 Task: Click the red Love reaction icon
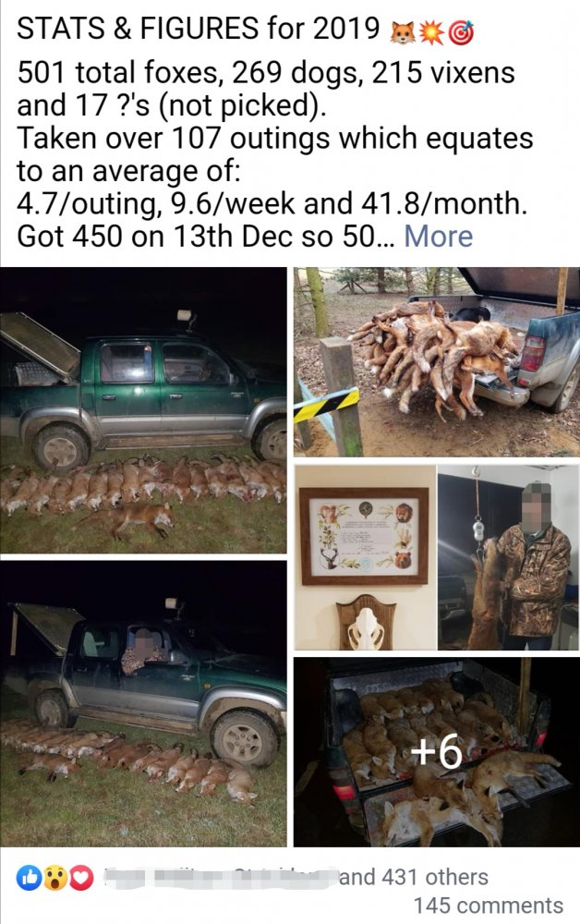[x=81, y=878]
